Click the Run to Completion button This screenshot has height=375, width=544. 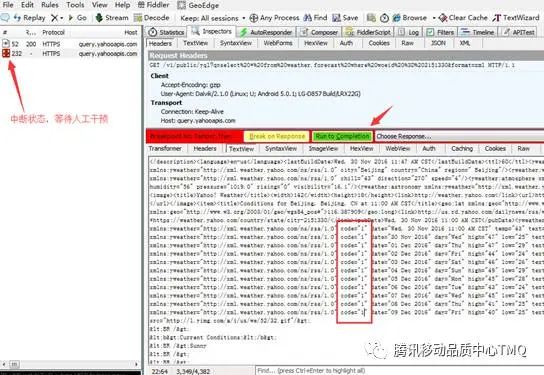pos(342,136)
